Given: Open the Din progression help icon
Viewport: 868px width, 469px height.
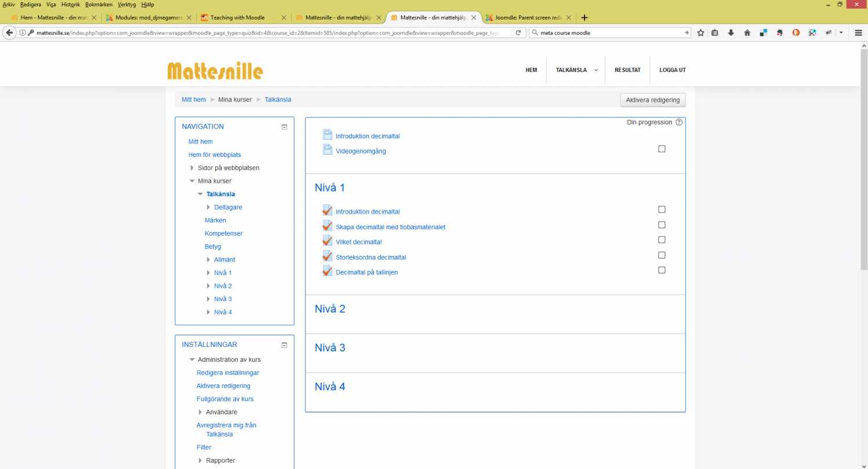Looking at the screenshot, I should 679,122.
